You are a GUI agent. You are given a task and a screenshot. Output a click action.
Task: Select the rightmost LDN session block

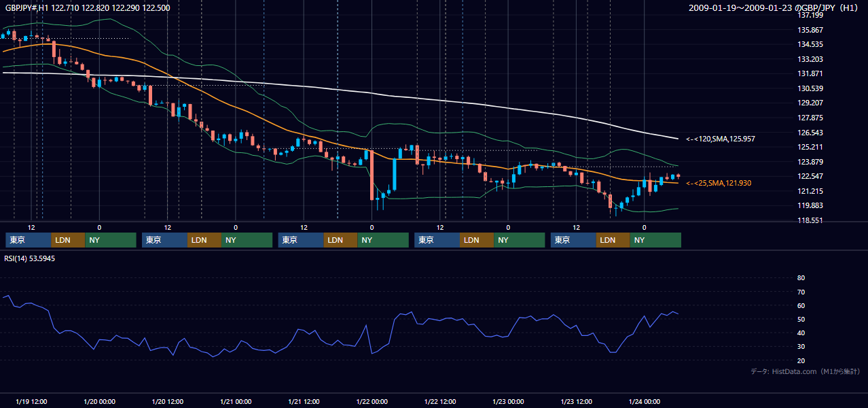(614, 240)
